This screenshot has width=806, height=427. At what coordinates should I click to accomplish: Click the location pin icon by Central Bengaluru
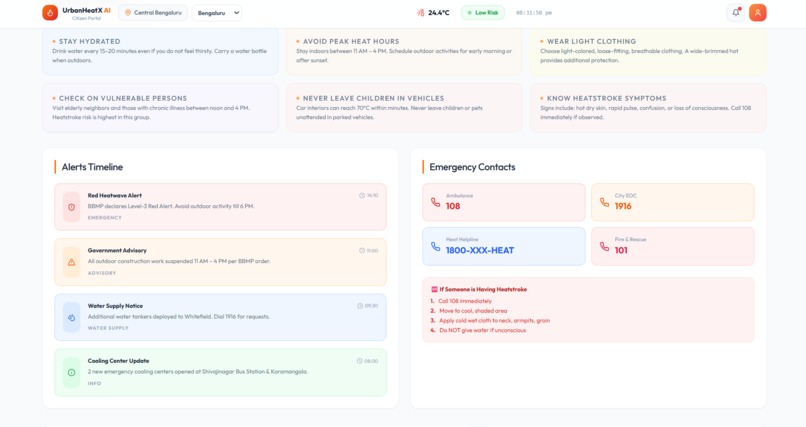pyautogui.click(x=128, y=13)
